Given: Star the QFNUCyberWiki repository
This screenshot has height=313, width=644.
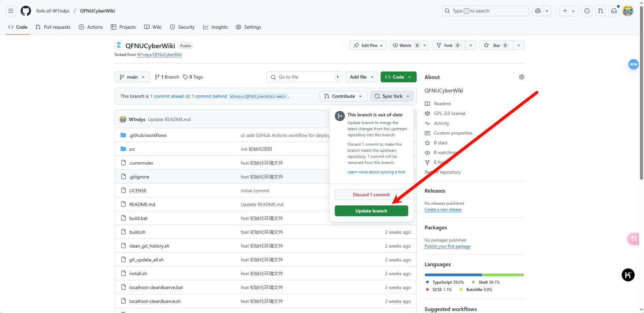Looking at the screenshot, I should click(x=496, y=45).
